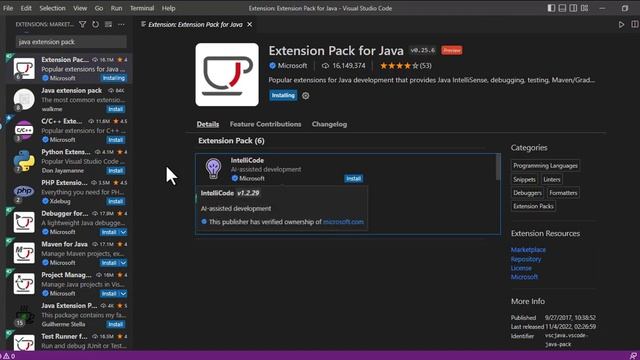Open Maven for Java install dropdown arrow
Screen dimensions: 640x360
pos(123,263)
